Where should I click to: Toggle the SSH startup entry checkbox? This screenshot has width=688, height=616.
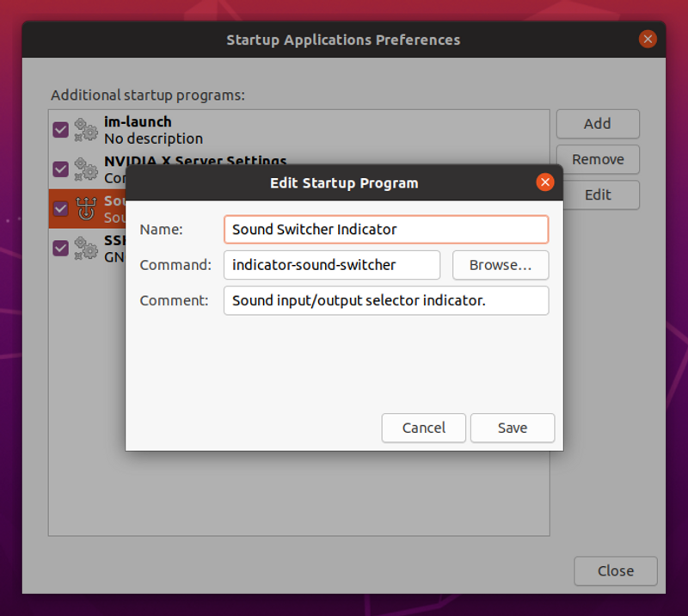click(x=60, y=248)
